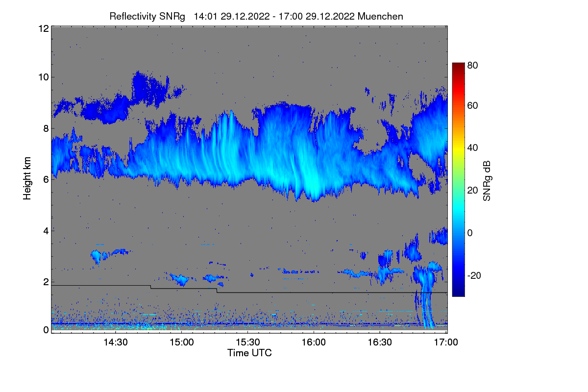588x392 pixels.
Task: Click the colorbar 80 value label
Action: 472,66
